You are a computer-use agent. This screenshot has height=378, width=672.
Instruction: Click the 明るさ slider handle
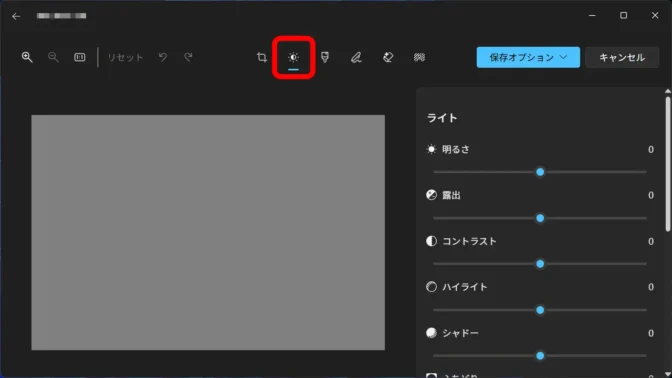(x=540, y=172)
